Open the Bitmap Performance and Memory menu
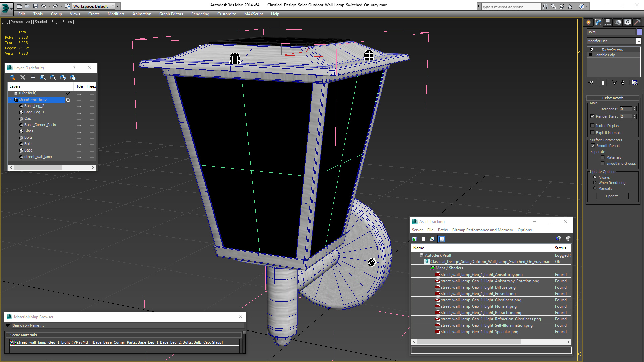 (x=482, y=230)
